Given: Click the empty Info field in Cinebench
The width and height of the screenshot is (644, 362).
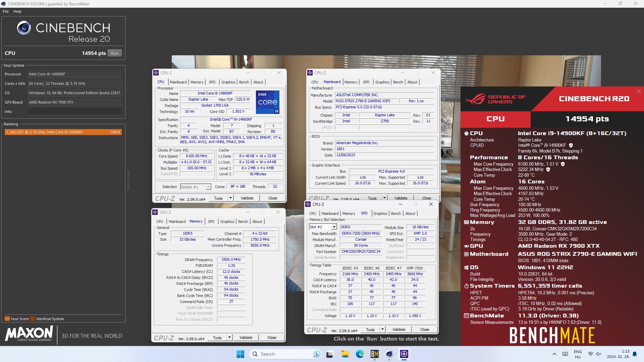Looking at the screenshot, I should (74, 112).
